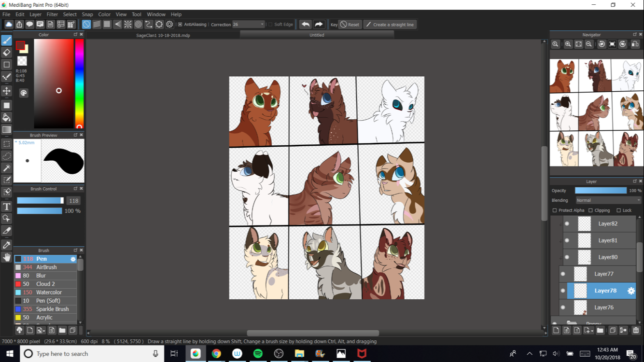This screenshot has width=644, height=362.
Task: Select the Text tool
Action: tap(7, 207)
